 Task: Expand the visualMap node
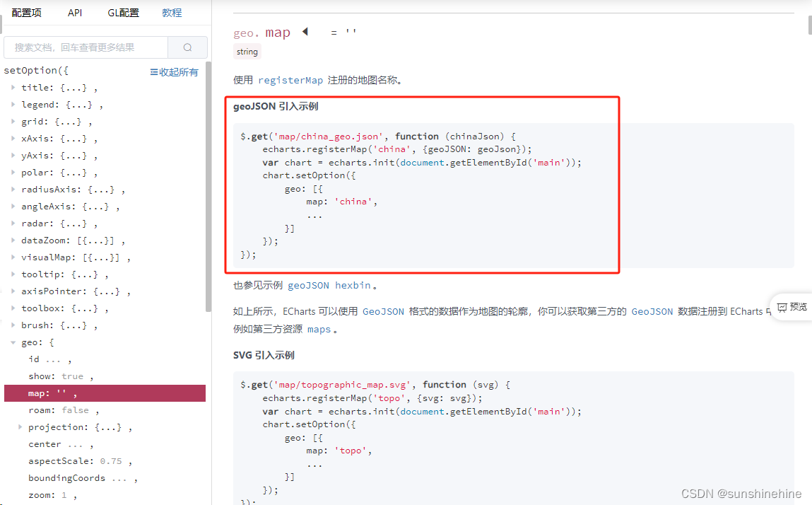[13, 257]
